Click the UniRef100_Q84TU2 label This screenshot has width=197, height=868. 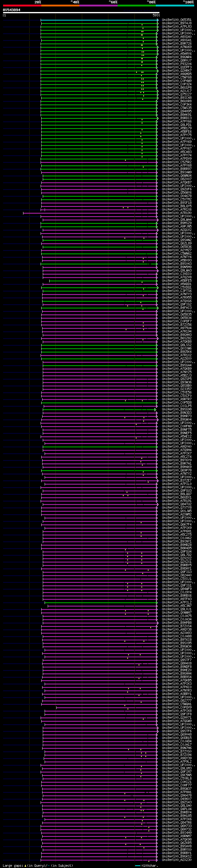click(176, 504)
